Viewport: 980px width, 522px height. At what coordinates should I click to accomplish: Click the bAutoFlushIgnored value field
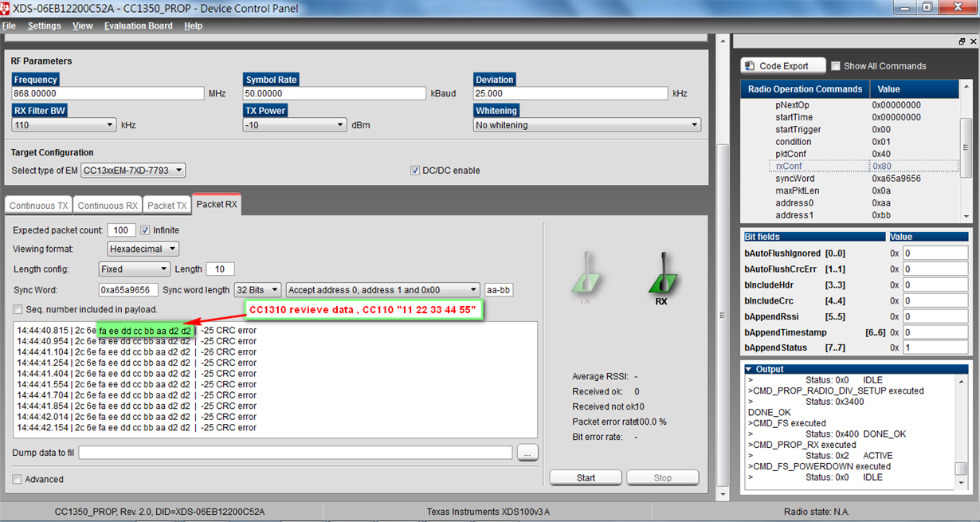[x=935, y=253]
